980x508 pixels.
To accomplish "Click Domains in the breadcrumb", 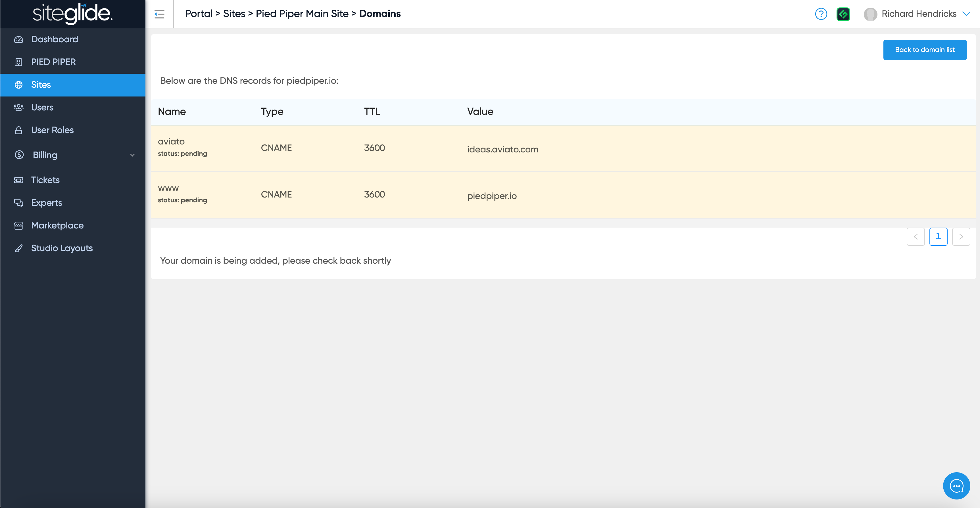I will click(380, 14).
